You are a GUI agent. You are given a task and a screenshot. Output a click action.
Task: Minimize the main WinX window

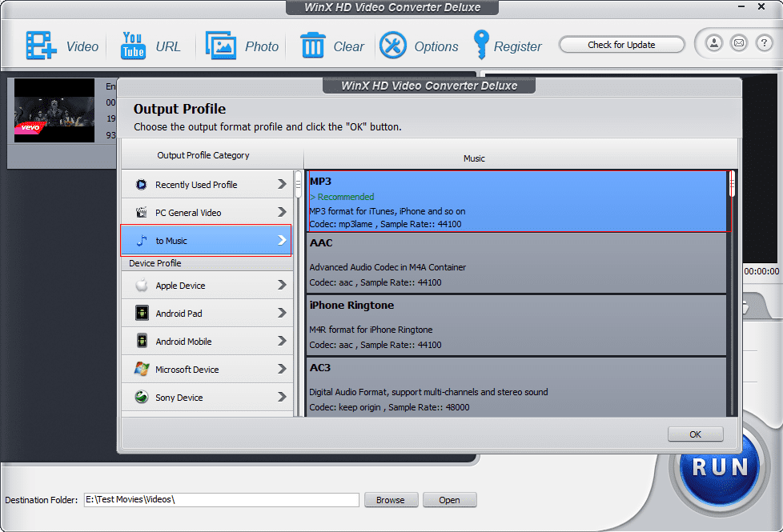[x=741, y=6]
